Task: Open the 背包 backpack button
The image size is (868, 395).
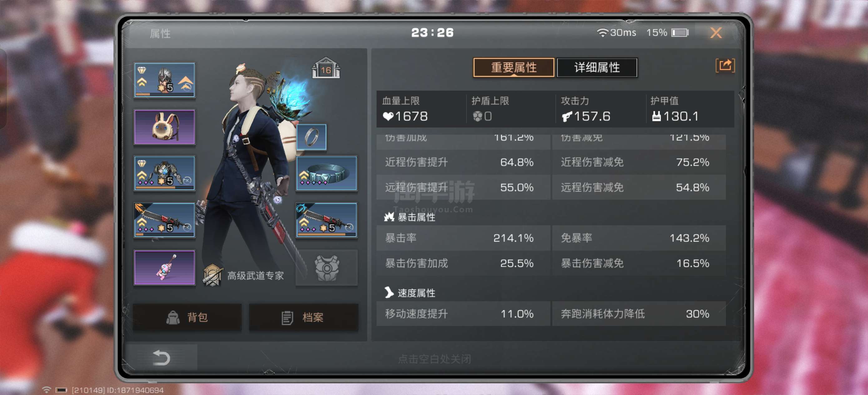Action: (x=187, y=317)
